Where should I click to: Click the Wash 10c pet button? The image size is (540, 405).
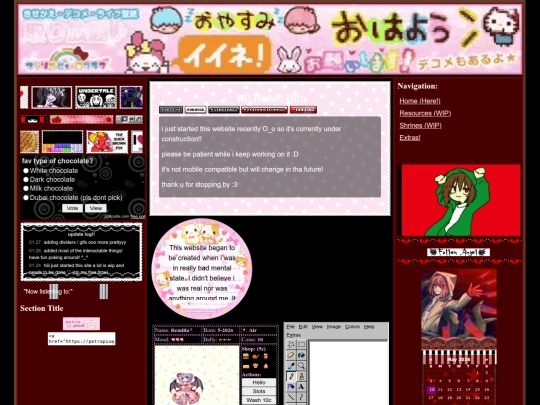point(259,400)
